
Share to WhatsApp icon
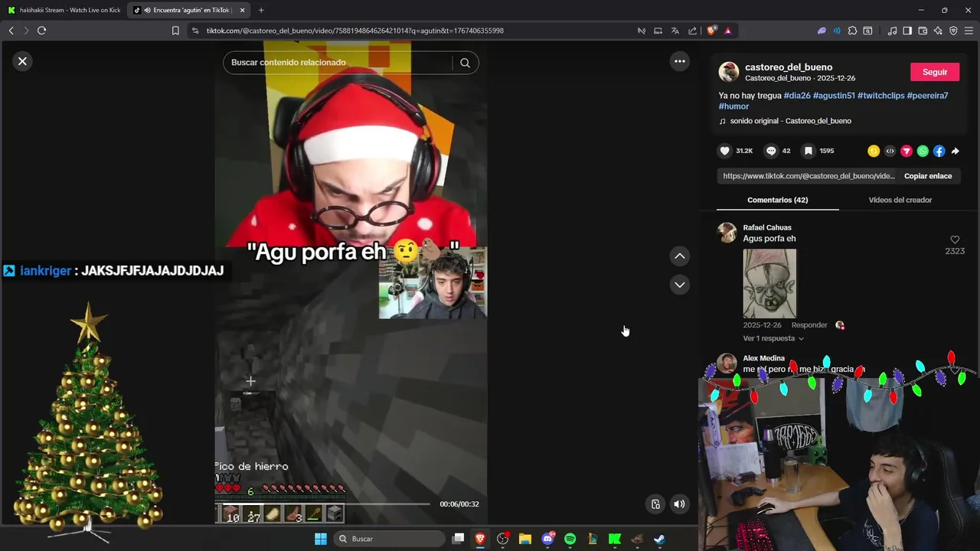click(x=923, y=151)
